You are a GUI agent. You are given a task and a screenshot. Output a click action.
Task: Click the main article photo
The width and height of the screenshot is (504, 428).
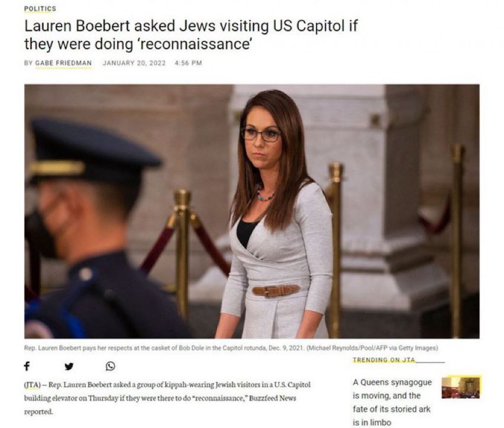click(252, 211)
